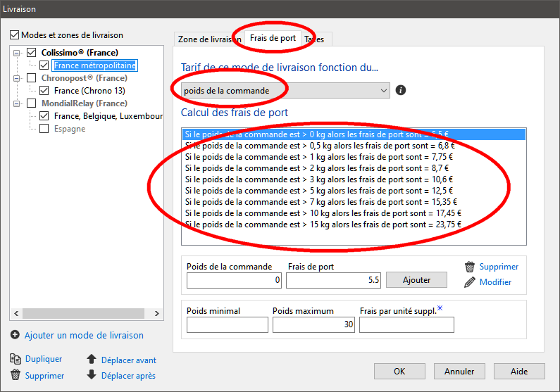This screenshot has height=392, width=560.
Task: Click the up arrow Déplacer avant icon
Action: point(92,360)
